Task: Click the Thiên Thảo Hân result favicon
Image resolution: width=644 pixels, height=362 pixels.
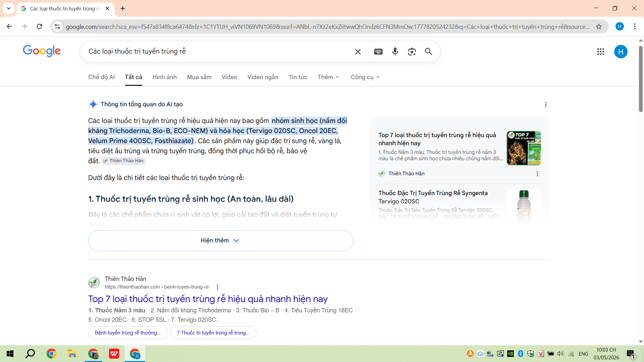Action: coord(94,283)
